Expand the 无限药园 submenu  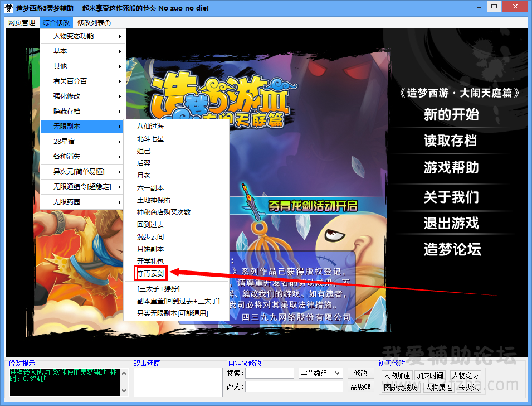83,202
